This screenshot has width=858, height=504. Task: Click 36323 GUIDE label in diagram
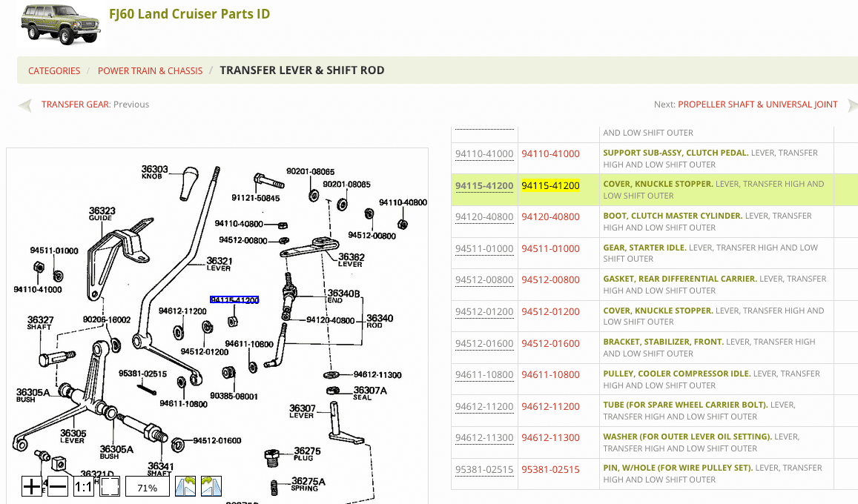click(102, 213)
